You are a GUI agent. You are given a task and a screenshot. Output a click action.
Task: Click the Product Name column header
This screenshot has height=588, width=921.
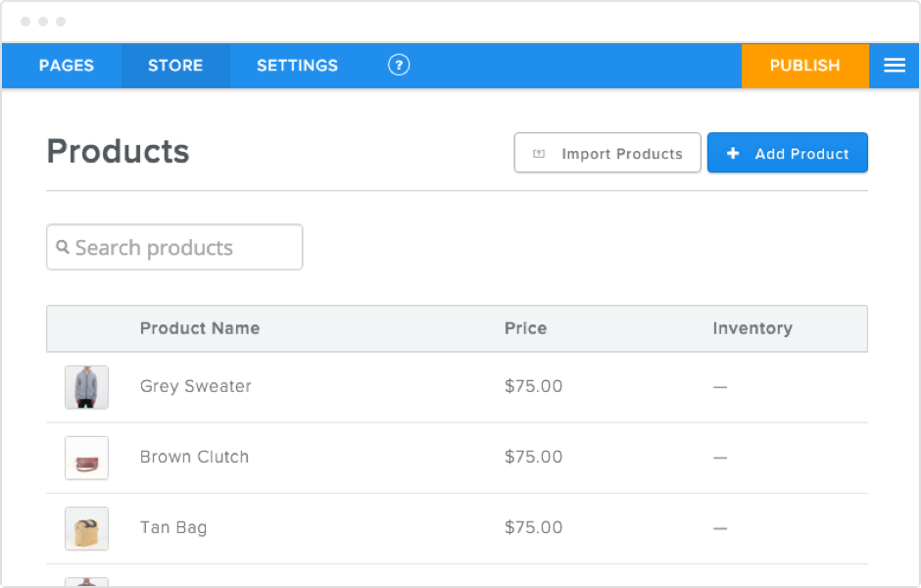tap(200, 328)
